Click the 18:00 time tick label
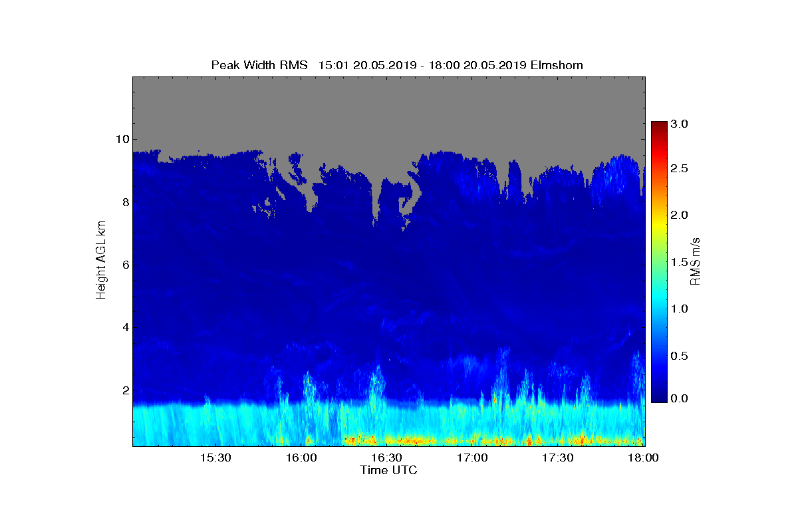 point(643,458)
